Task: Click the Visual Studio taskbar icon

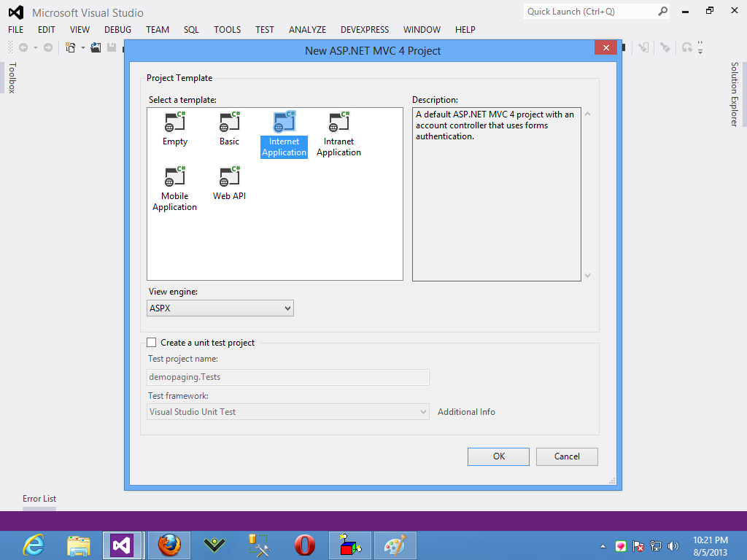Action: coord(122,545)
